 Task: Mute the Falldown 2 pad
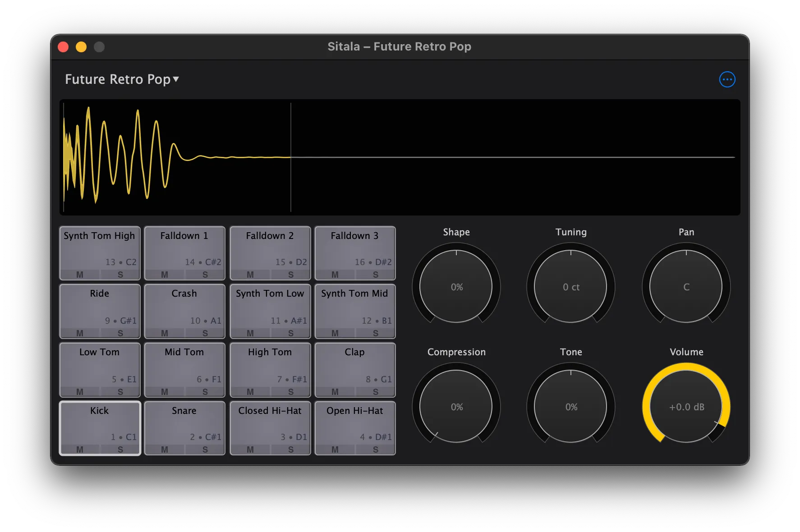(x=250, y=275)
